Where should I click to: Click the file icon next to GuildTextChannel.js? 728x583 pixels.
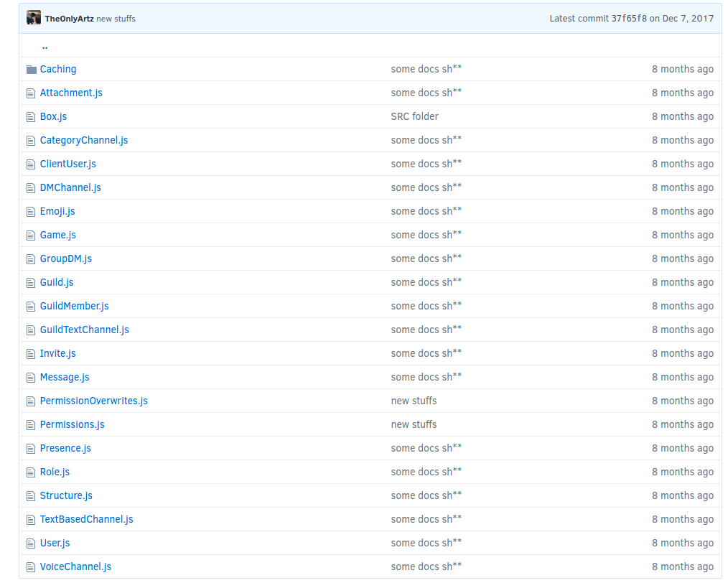coord(31,330)
